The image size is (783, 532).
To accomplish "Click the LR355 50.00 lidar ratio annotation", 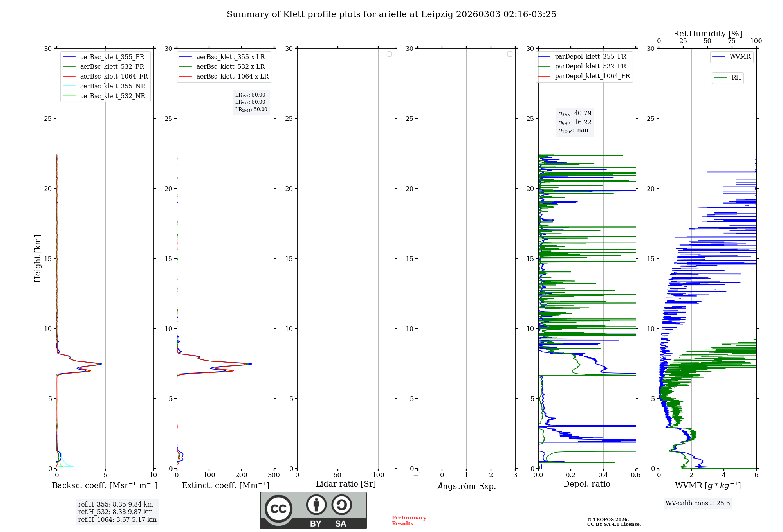I will [x=250, y=95].
